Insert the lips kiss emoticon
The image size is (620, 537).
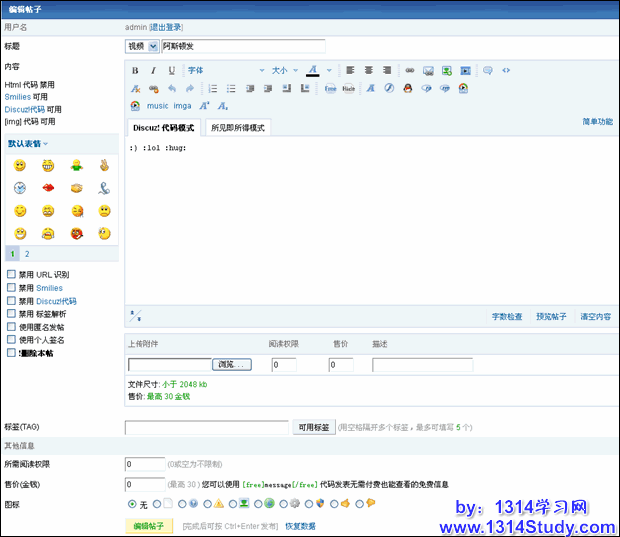pos(47,188)
